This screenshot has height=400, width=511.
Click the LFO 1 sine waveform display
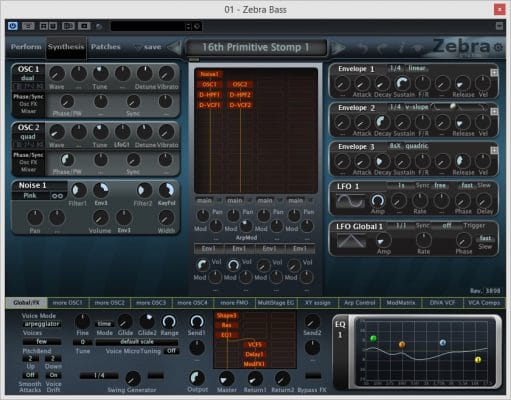[x=350, y=201]
